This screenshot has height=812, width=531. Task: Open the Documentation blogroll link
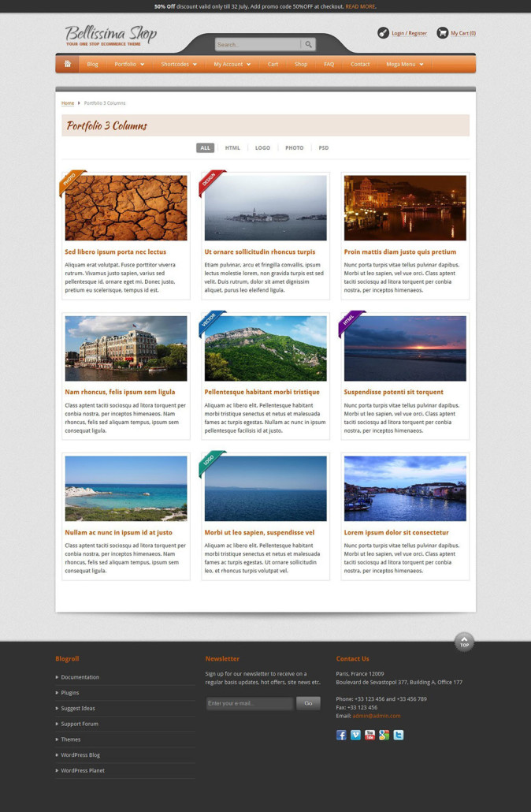click(x=80, y=677)
